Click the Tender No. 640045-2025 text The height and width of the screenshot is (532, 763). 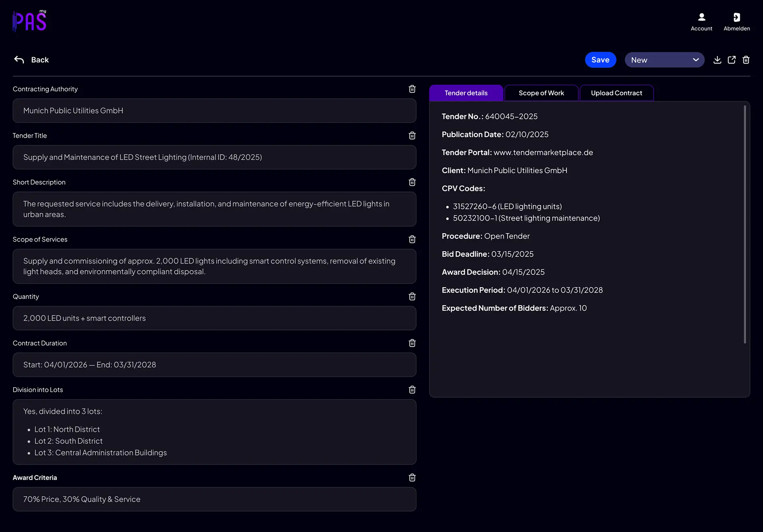[490, 116]
